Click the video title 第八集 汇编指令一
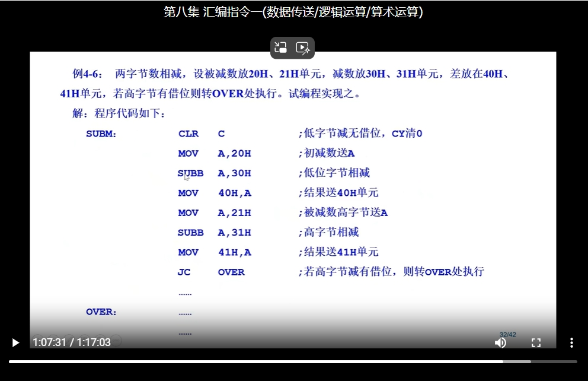588x381 pixels. 293,12
